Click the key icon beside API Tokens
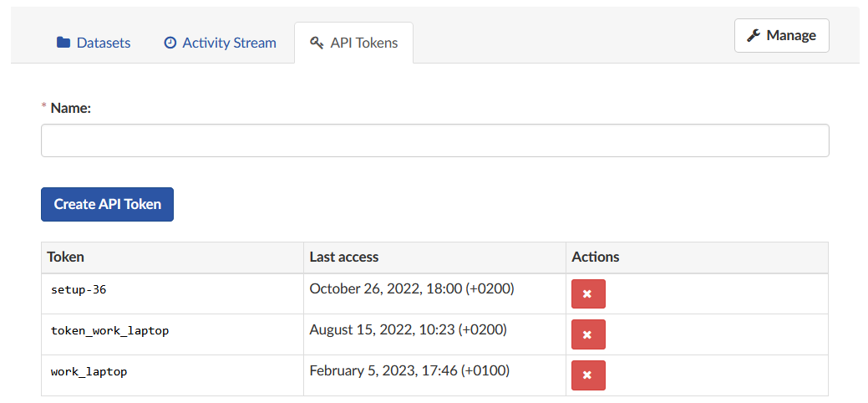Image resolution: width=868 pixels, height=403 pixels. (317, 43)
